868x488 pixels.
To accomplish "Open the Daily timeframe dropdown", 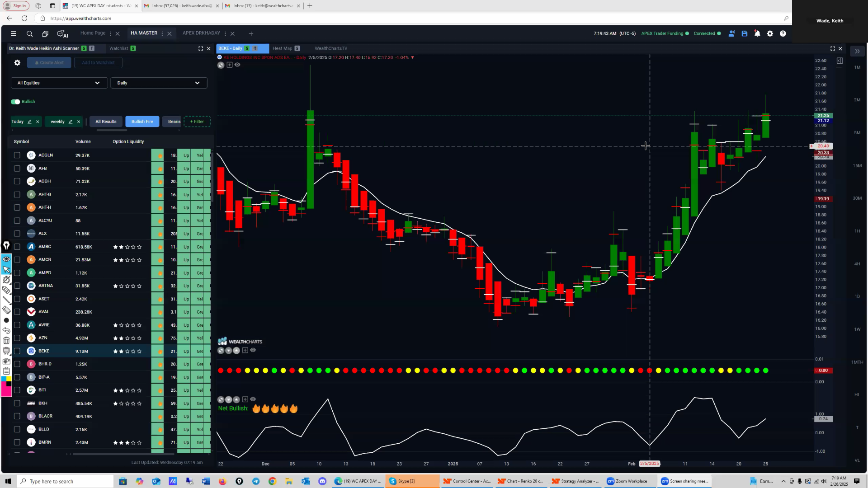I will [159, 83].
